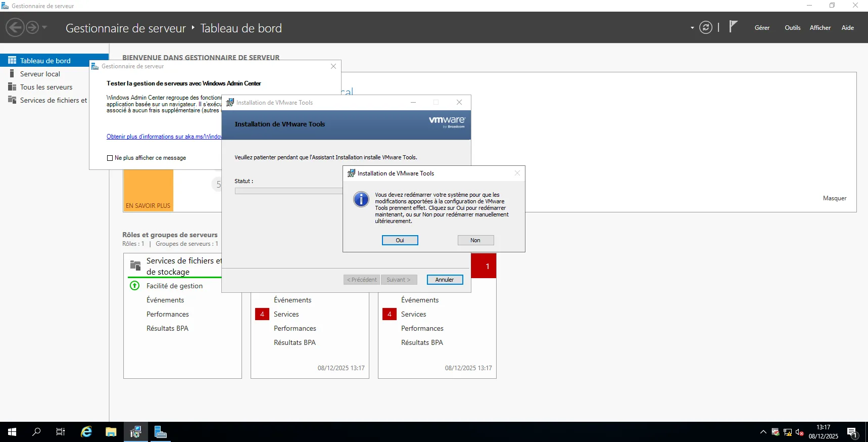Image resolution: width=868 pixels, height=442 pixels.
Task: Click the VMware Tools installer title bar icon
Action: click(230, 102)
